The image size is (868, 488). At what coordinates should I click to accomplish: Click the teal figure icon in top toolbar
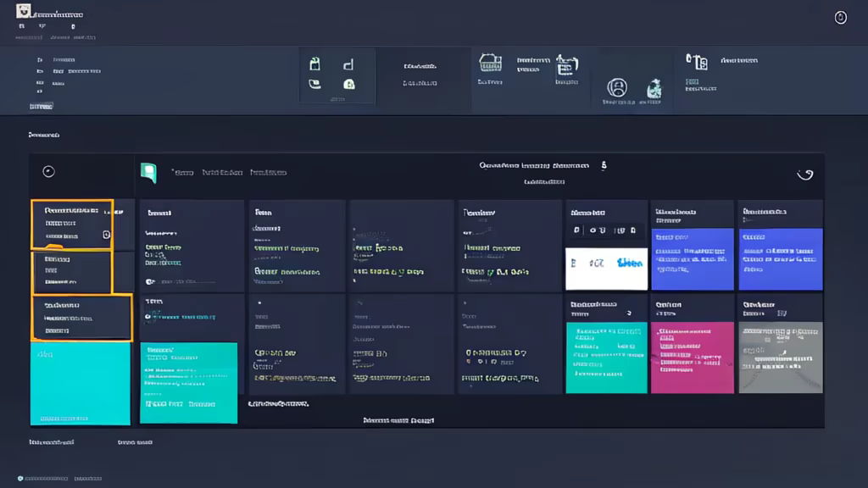click(654, 88)
